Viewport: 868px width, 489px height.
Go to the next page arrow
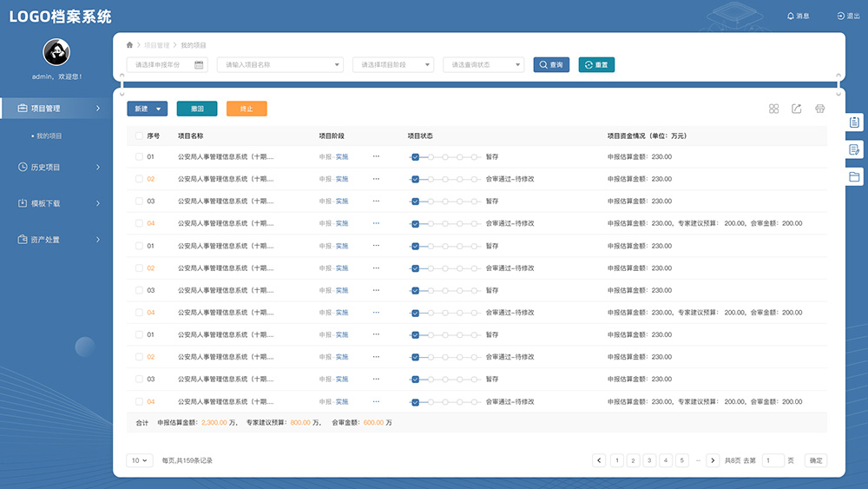(x=713, y=460)
